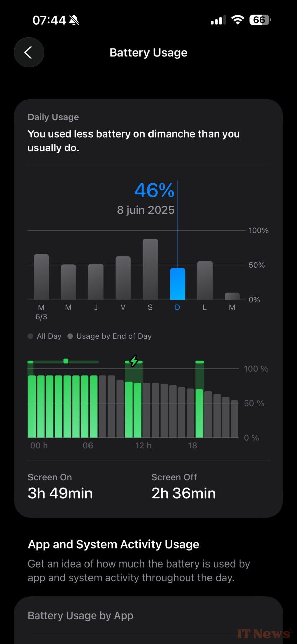297x644 pixels.
Task: Tap the small green square charge marker
Action: [66, 361]
